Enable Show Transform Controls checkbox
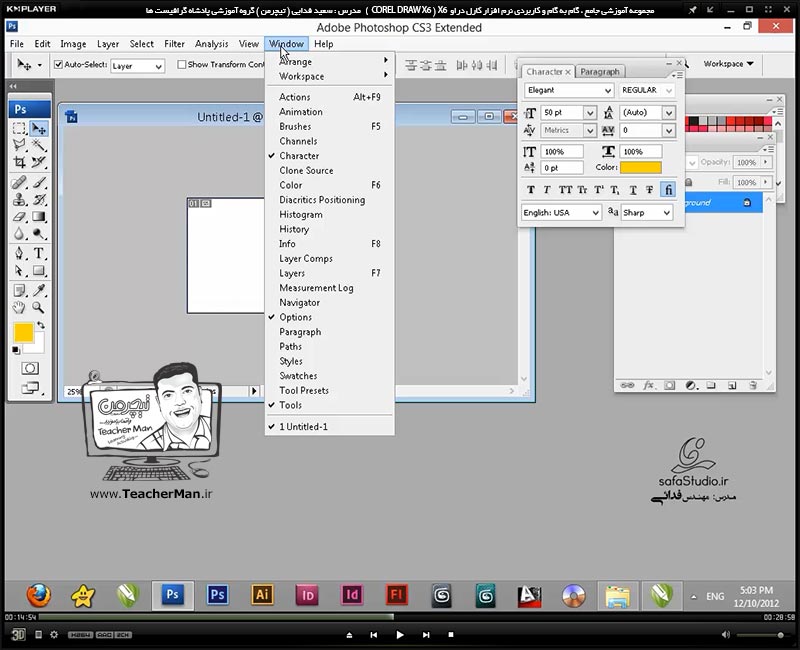 (x=182, y=64)
